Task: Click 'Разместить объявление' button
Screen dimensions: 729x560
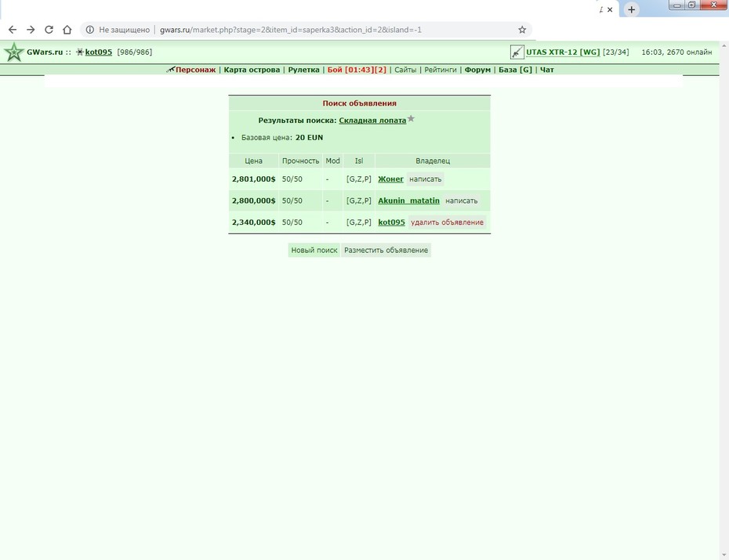Action: 386,250
